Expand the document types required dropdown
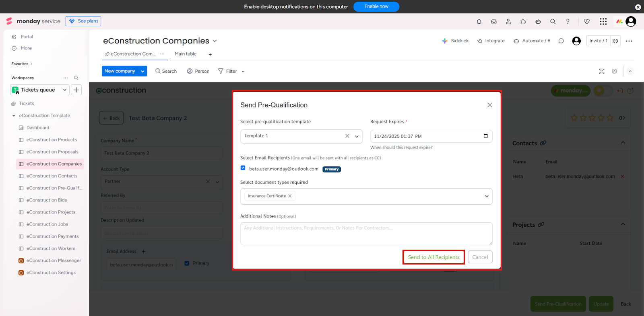644x316 pixels. click(486, 196)
